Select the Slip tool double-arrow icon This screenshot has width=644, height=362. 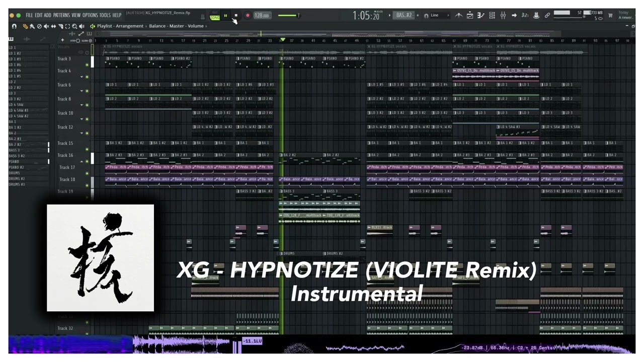pyautogui.click(x=53, y=26)
